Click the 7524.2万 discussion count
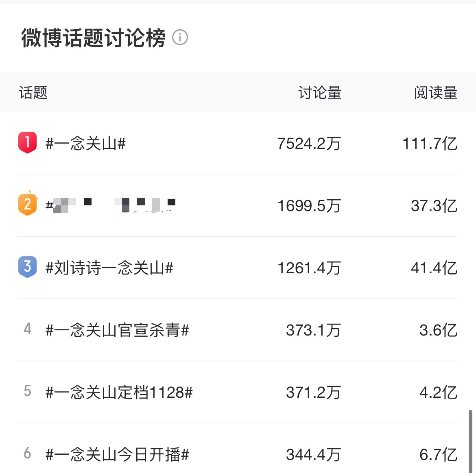476x473 pixels. [x=309, y=143]
